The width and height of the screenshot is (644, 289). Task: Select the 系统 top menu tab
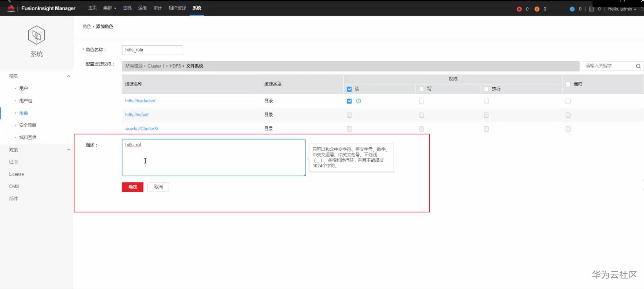(x=197, y=8)
